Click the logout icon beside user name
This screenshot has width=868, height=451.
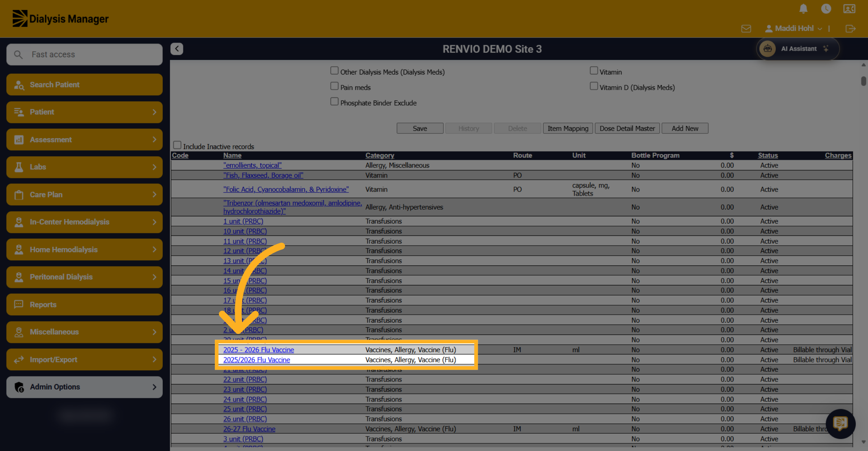(x=851, y=29)
